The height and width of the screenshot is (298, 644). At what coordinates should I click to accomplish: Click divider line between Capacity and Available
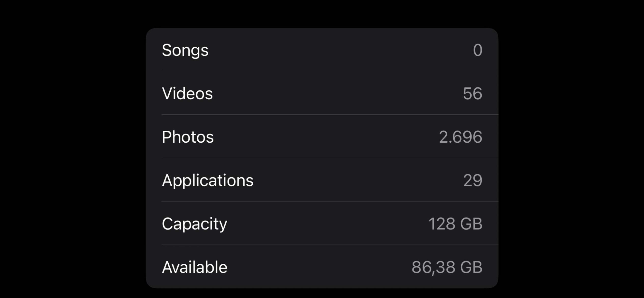(330, 245)
